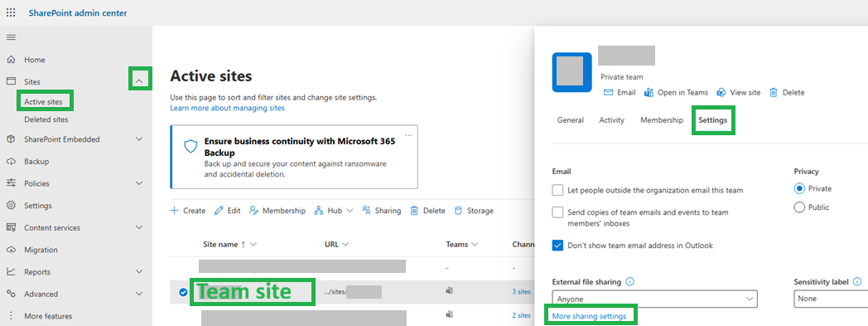The image size is (868, 326).
Task: Click Storage toolbar button
Action: (x=473, y=211)
